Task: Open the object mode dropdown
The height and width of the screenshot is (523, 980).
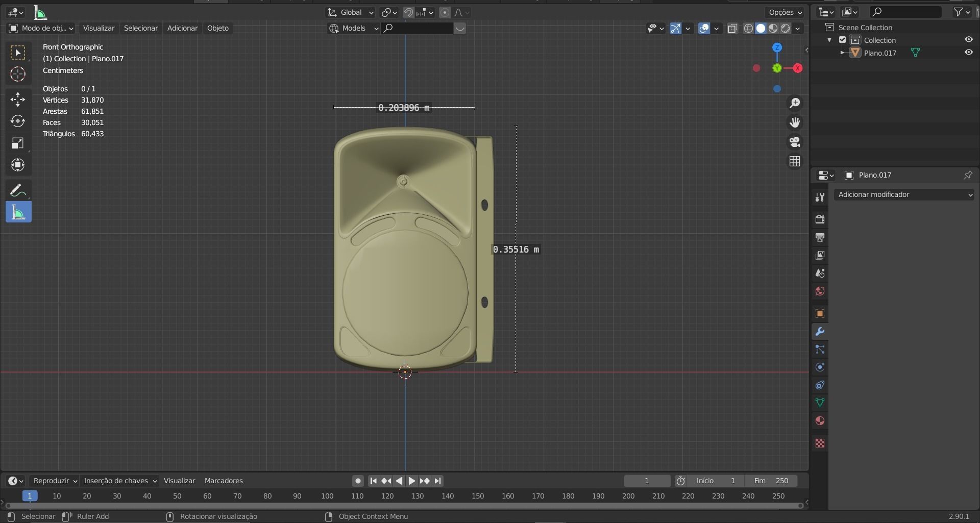Action: (41, 28)
